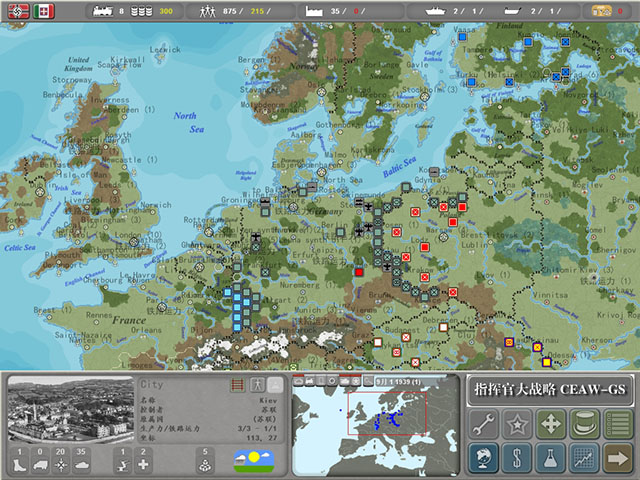Click the boot movement stat icon
This screenshot has width=640, height=480.
[21, 464]
